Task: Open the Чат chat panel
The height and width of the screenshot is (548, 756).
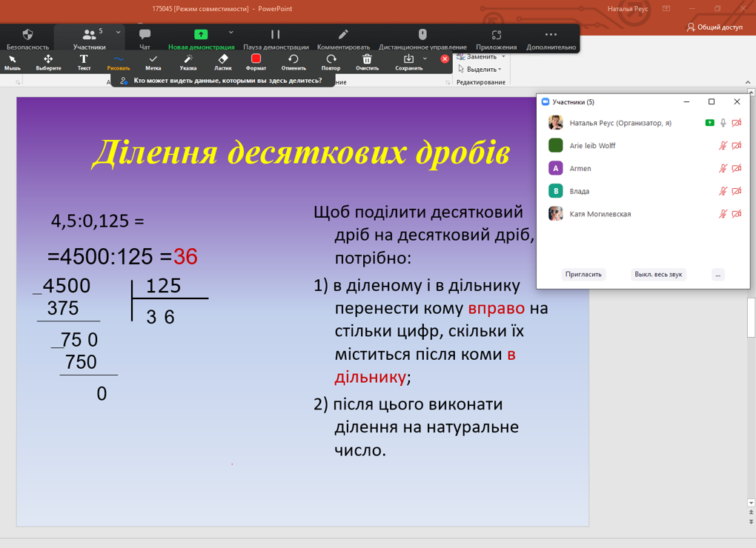Action: click(x=145, y=38)
